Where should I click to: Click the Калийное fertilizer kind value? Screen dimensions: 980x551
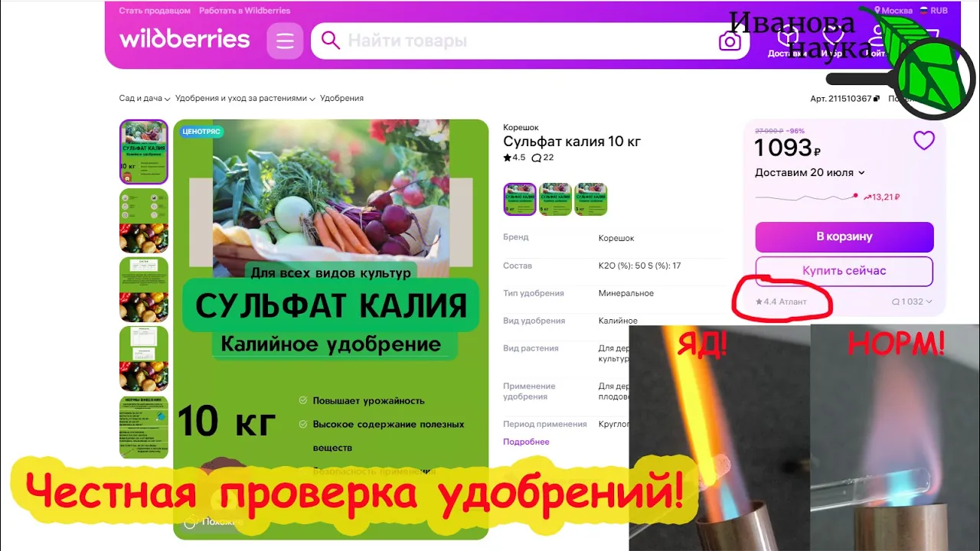click(618, 321)
